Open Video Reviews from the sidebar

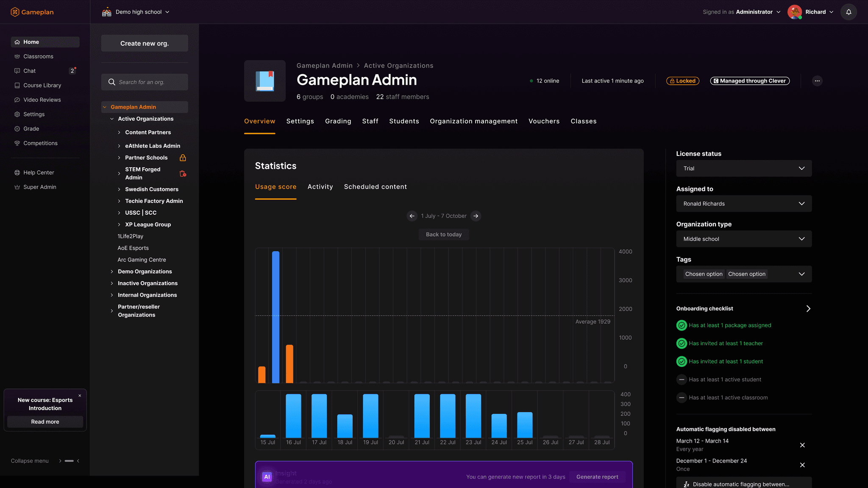click(x=42, y=100)
